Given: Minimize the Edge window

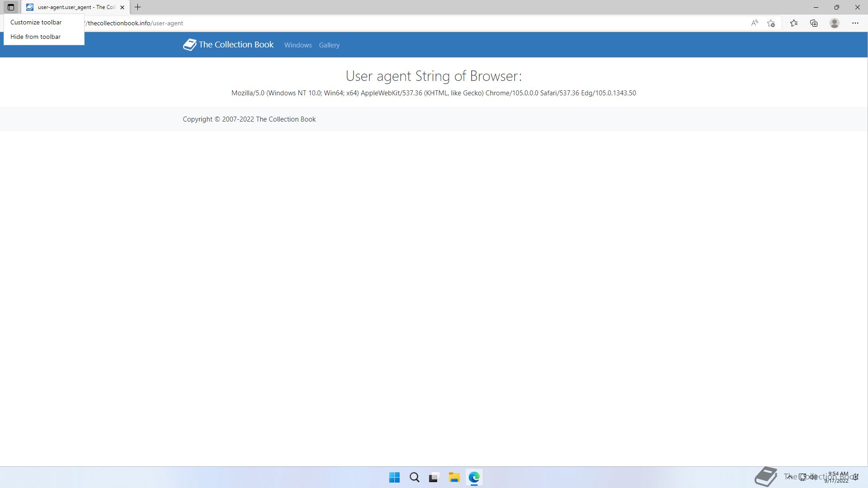Looking at the screenshot, I should click(x=816, y=7).
